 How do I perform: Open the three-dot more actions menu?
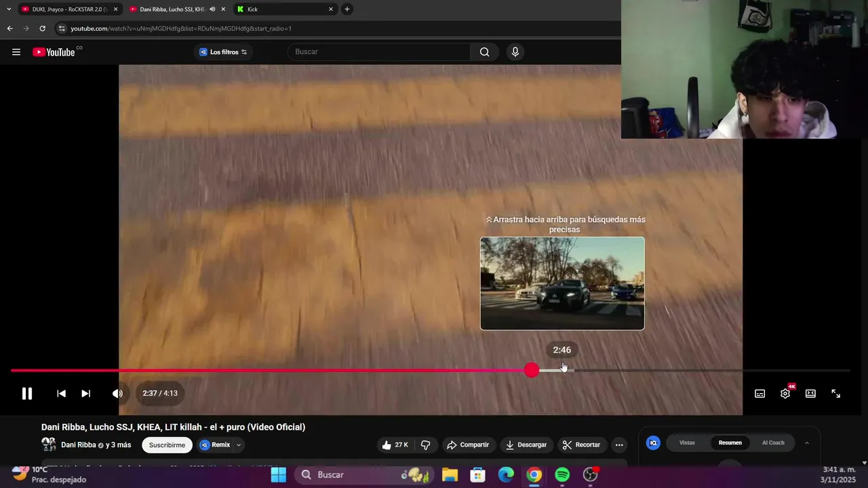pyautogui.click(x=619, y=445)
